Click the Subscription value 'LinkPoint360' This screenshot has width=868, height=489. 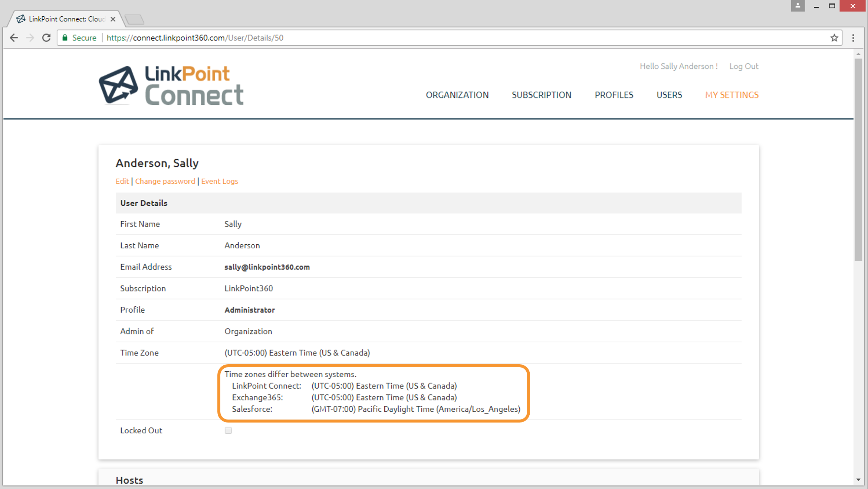tap(249, 288)
